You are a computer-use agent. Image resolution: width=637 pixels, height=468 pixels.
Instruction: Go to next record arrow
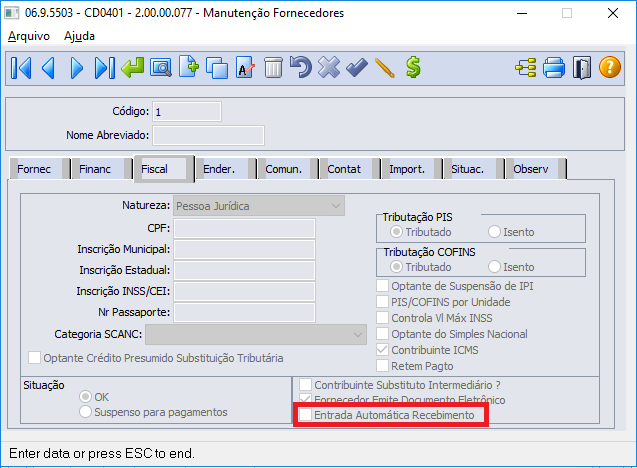coord(76,68)
